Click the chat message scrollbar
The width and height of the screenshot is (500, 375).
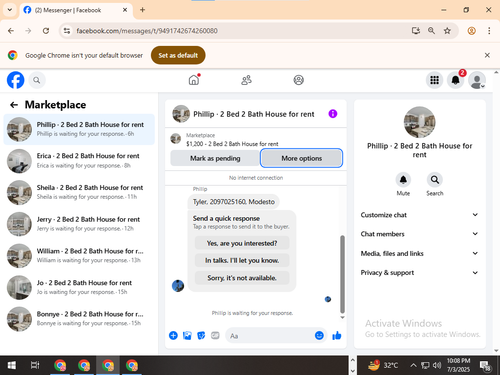tap(342, 273)
